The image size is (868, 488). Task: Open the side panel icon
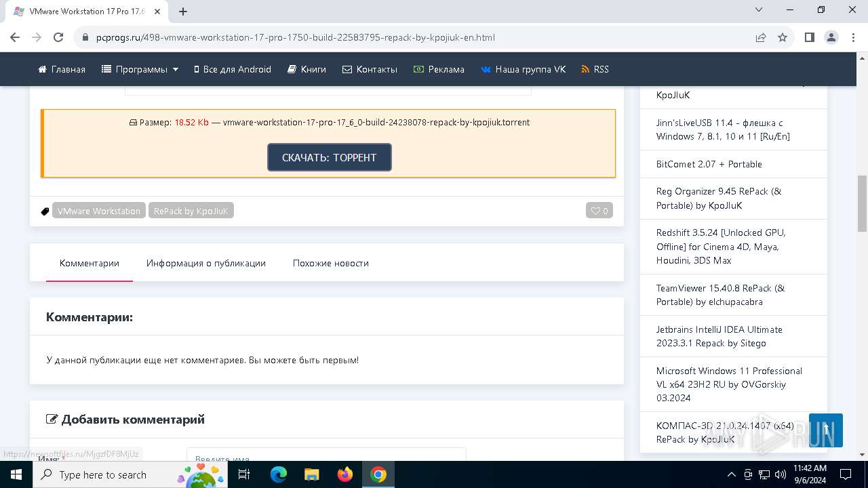pos(810,37)
